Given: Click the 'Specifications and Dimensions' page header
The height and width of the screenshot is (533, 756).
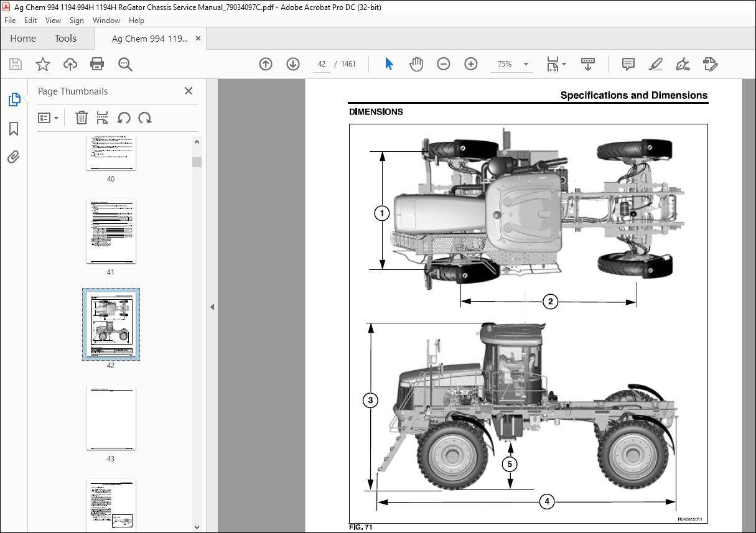Looking at the screenshot, I should 634,95.
